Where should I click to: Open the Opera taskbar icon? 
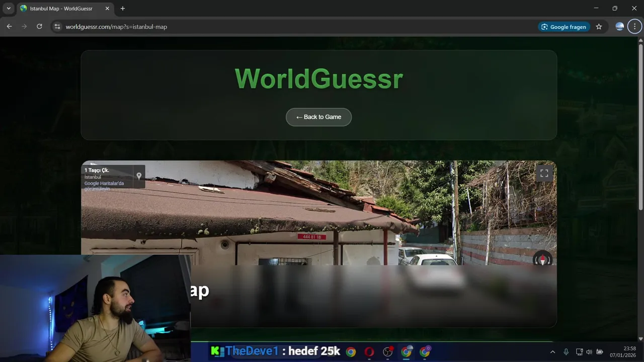tap(369, 352)
